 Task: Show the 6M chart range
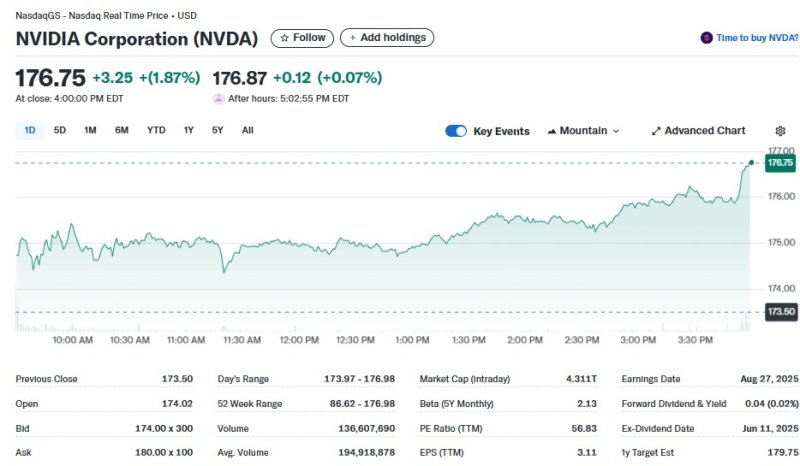pos(121,130)
